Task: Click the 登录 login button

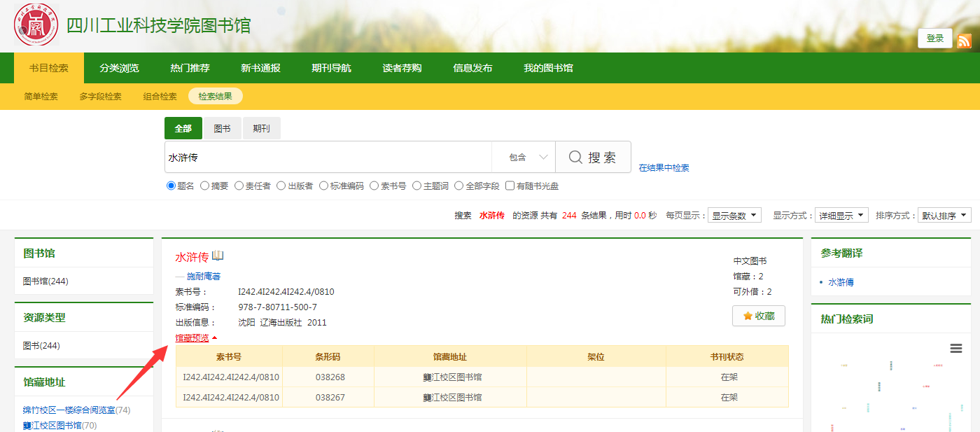Action: coord(934,39)
